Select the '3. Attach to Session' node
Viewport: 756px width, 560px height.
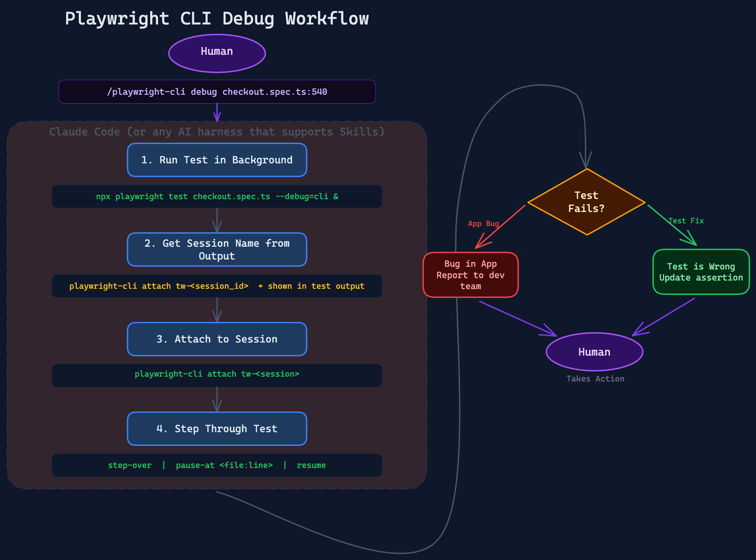click(x=217, y=339)
